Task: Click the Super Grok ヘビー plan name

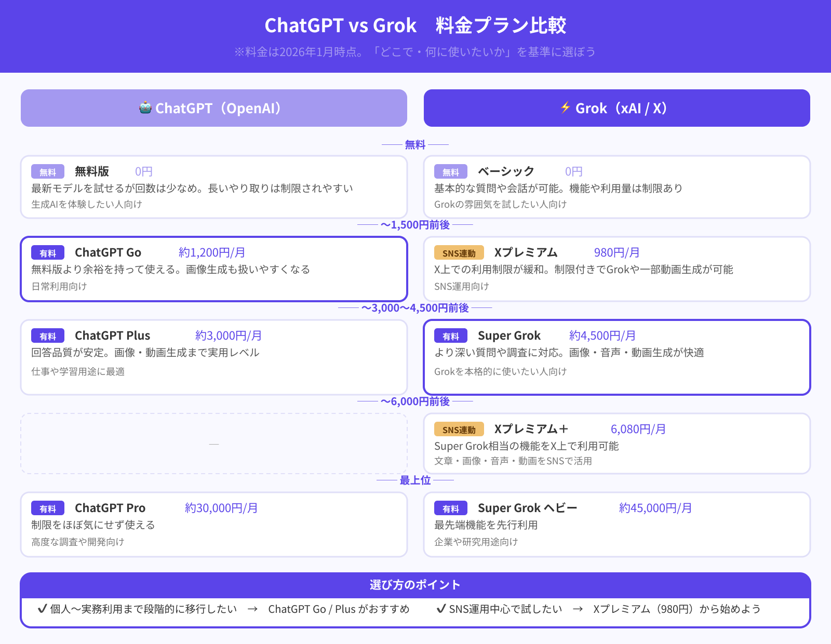Action: click(527, 508)
